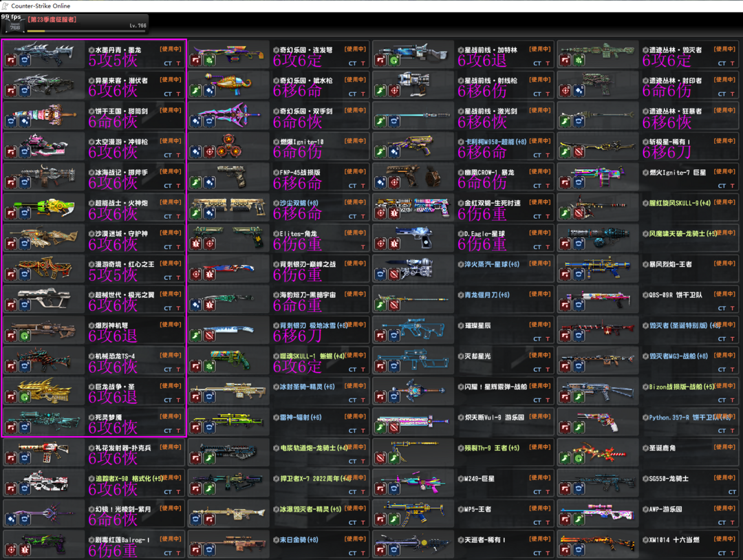Click the 766 player level badge
This screenshot has width=743, height=560.
point(13,26)
